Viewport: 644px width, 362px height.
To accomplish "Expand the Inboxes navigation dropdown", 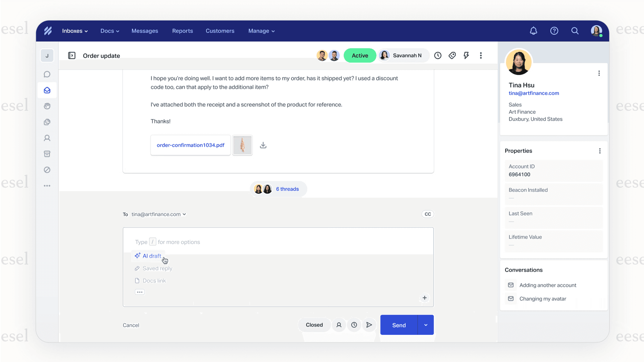I will click(74, 31).
